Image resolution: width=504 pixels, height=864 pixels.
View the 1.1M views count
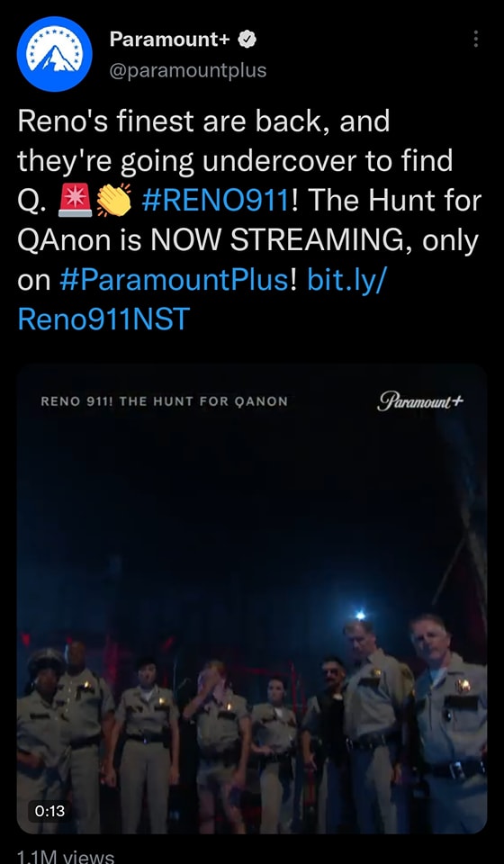click(66, 856)
